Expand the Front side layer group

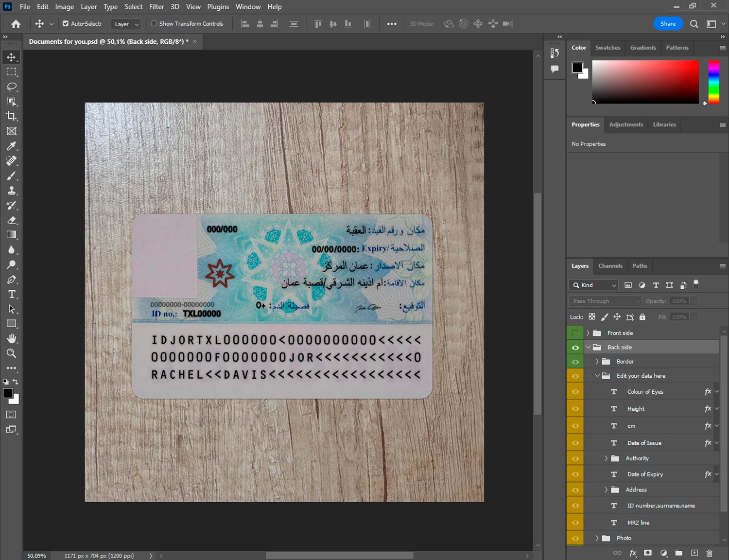click(588, 333)
